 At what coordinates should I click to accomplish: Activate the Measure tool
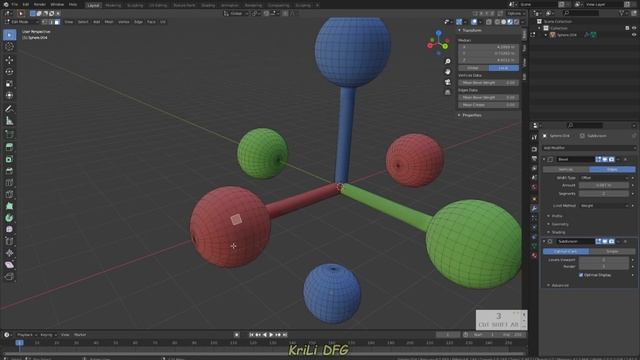tap(9, 121)
